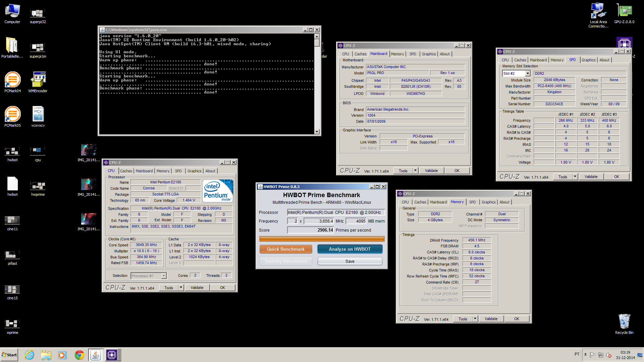Click the DRAM Frequency value 456.1 MHz
Image resolution: width=644 pixels, height=362 pixels.
pyautogui.click(x=477, y=240)
